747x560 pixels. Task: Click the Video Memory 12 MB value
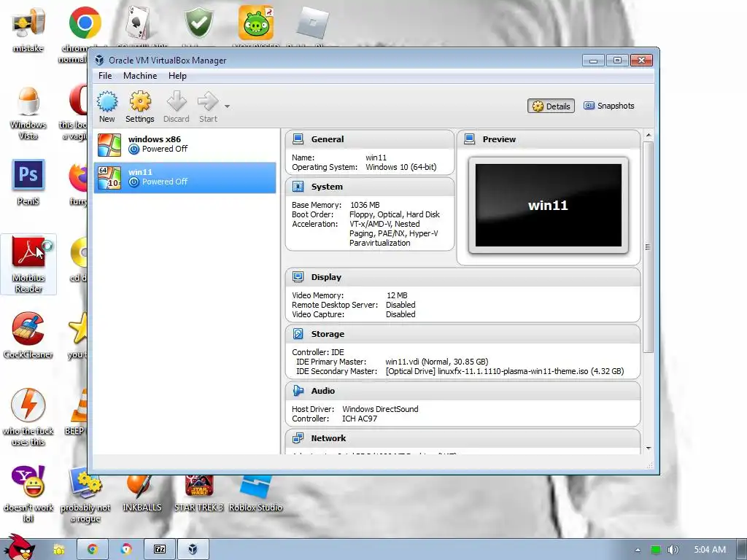pos(397,296)
